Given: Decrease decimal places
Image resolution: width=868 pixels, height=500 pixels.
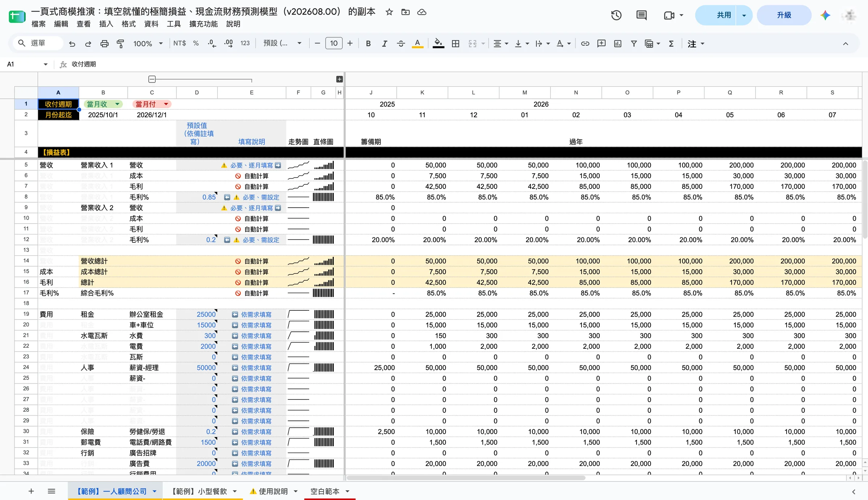Looking at the screenshot, I should [212, 44].
